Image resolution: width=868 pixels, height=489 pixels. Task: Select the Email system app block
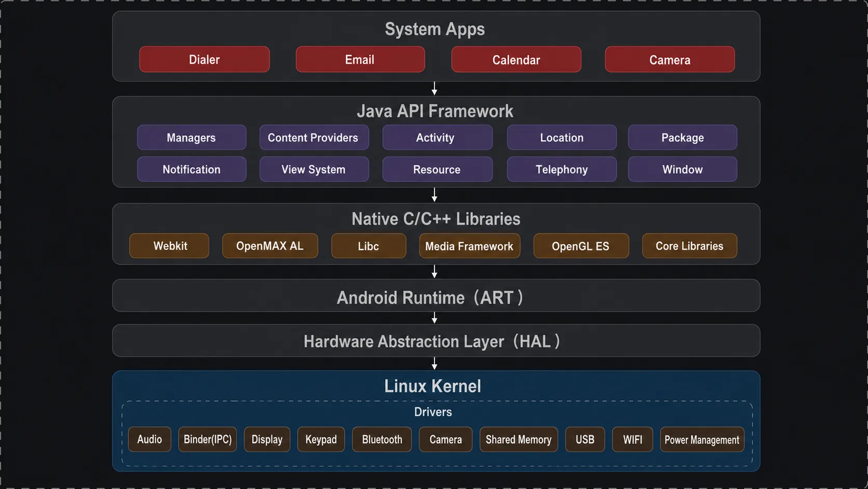pos(360,59)
